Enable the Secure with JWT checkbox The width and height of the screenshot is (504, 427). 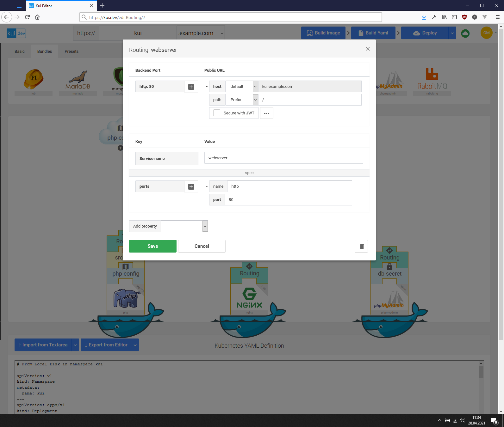pos(217,113)
